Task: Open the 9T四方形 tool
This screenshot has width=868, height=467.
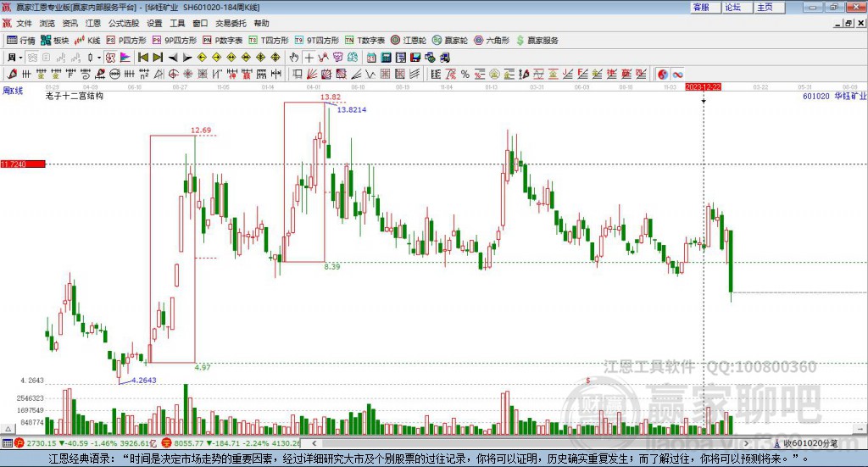Action: point(317,41)
